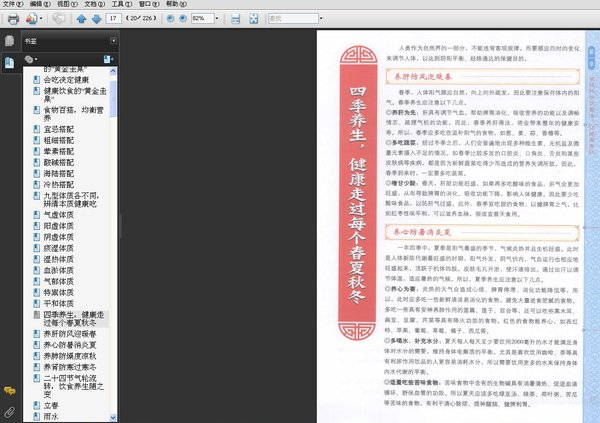Screen dimensions: 600x423
Task: Go to next page with down arrow
Action: [x=96, y=18]
